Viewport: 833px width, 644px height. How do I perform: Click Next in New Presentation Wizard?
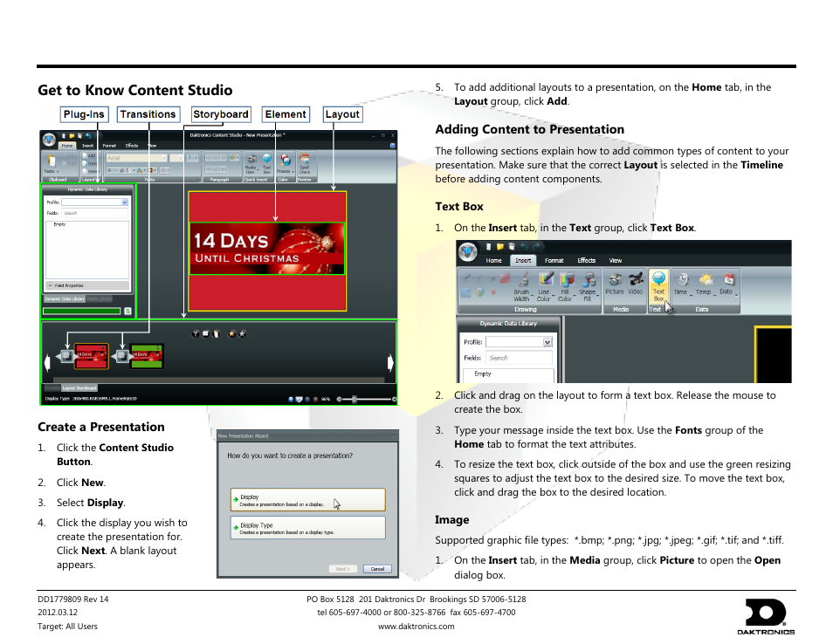tap(342, 569)
